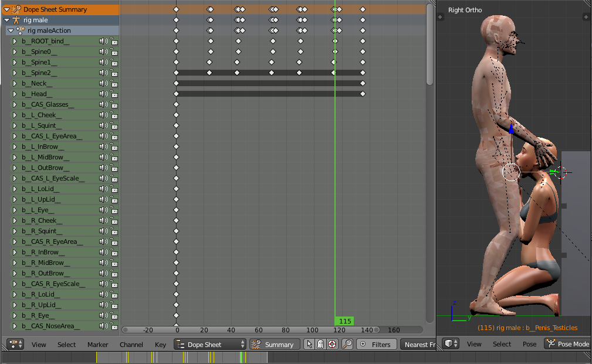Lock the b__Spine1__ channel
Viewport: 592px width, 364px height.
point(114,62)
